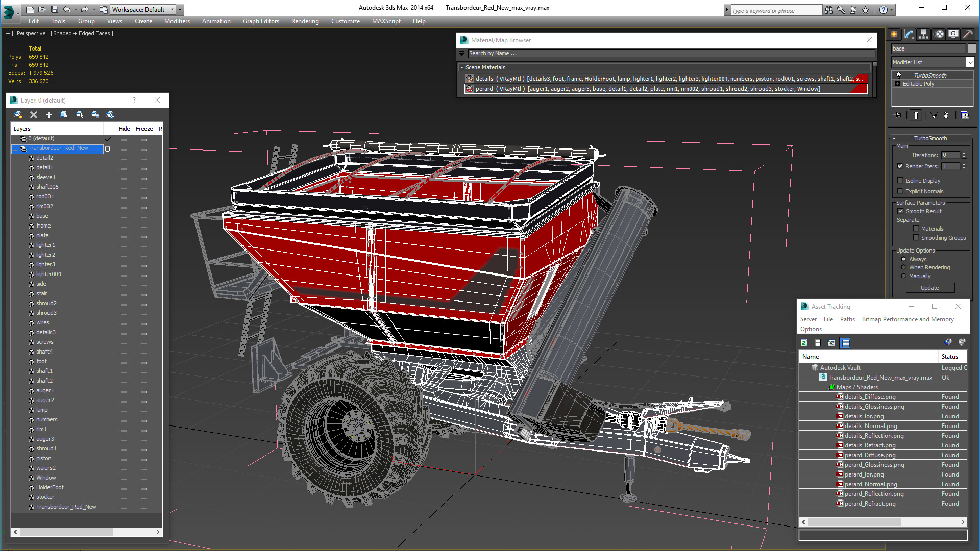Screen dimensions: 980x551
Task: Toggle Smooth Result checkbox
Action: click(x=901, y=211)
